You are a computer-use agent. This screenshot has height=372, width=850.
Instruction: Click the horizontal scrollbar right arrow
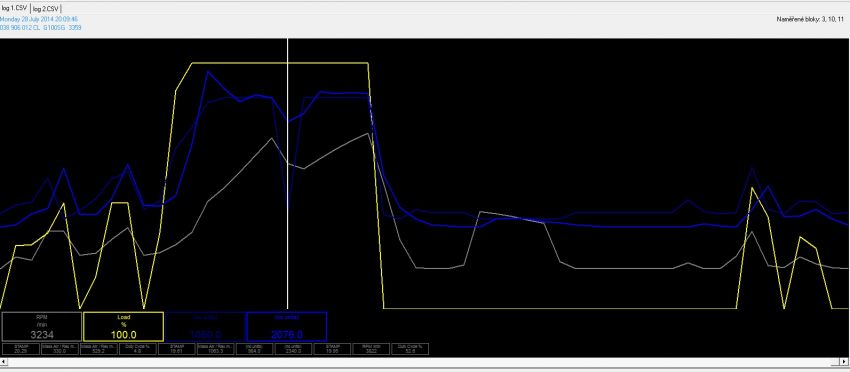pyautogui.click(x=845, y=362)
